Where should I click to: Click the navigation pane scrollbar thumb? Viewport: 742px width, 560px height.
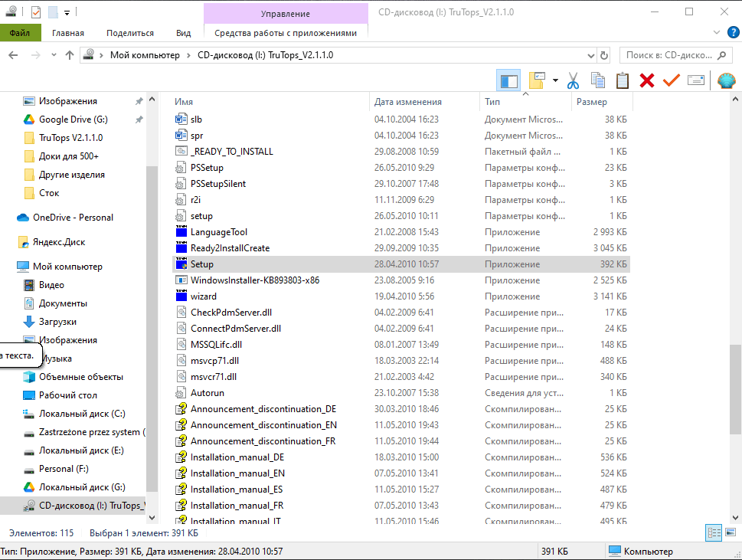point(152,329)
